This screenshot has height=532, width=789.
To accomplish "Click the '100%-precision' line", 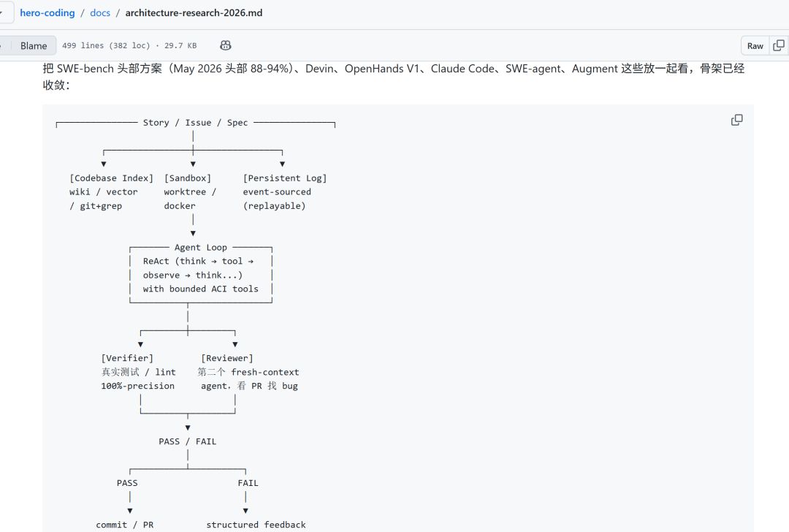I will [138, 386].
